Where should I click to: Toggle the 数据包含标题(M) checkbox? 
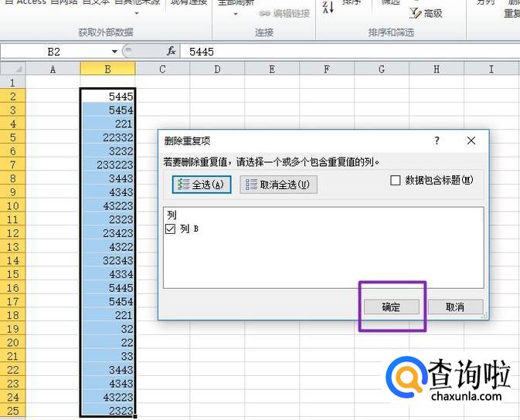[396, 181]
